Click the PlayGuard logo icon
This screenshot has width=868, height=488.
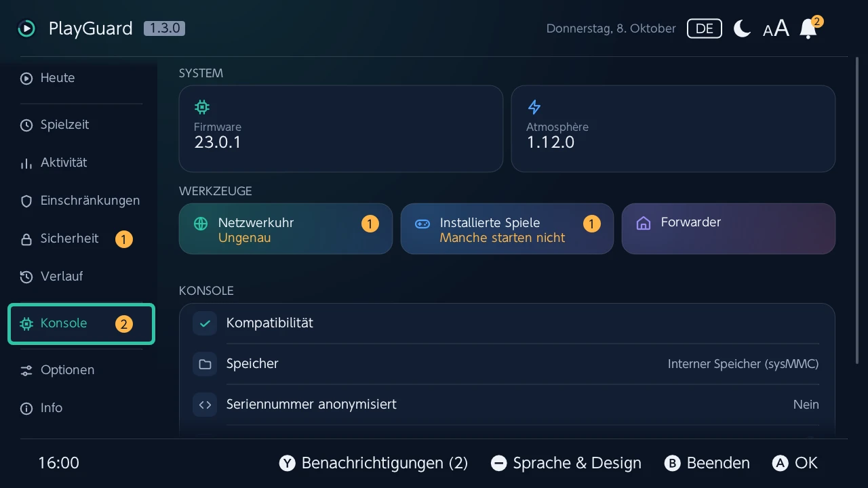tap(26, 28)
